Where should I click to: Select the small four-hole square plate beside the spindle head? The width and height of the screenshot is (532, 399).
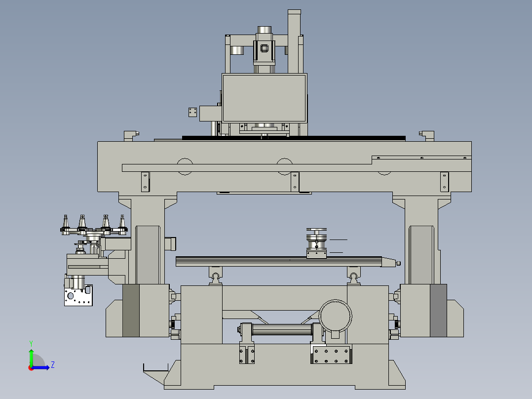pyautogui.click(x=192, y=112)
